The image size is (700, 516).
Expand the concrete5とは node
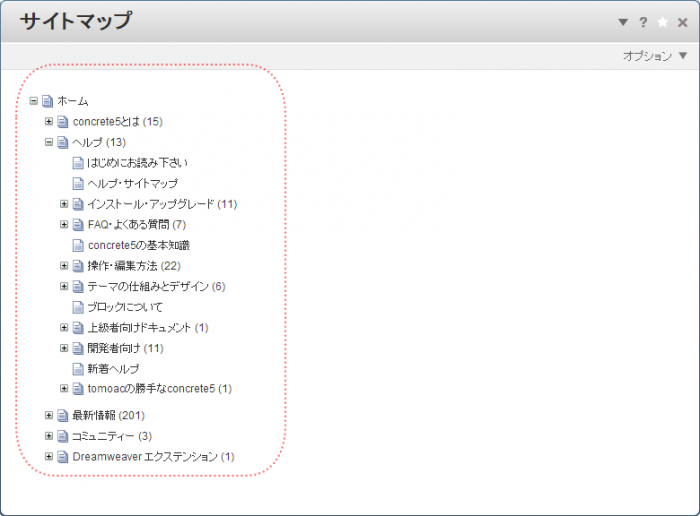pos(49,121)
